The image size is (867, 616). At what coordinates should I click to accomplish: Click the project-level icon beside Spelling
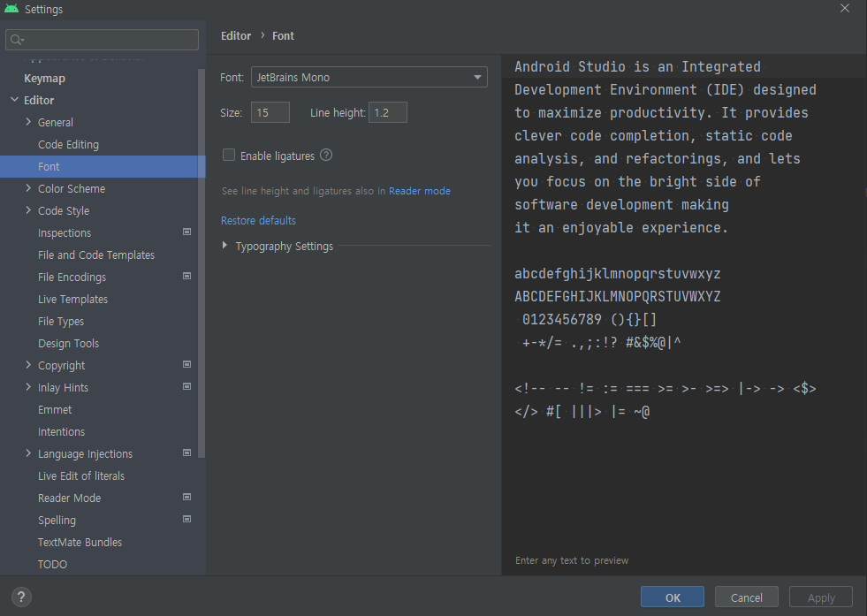coord(186,520)
